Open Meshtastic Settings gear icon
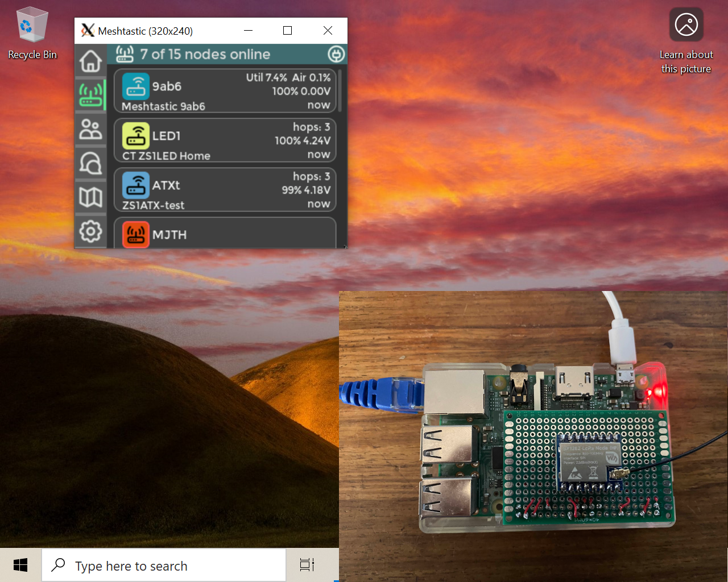728x582 pixels. click(x=90, y=231)
